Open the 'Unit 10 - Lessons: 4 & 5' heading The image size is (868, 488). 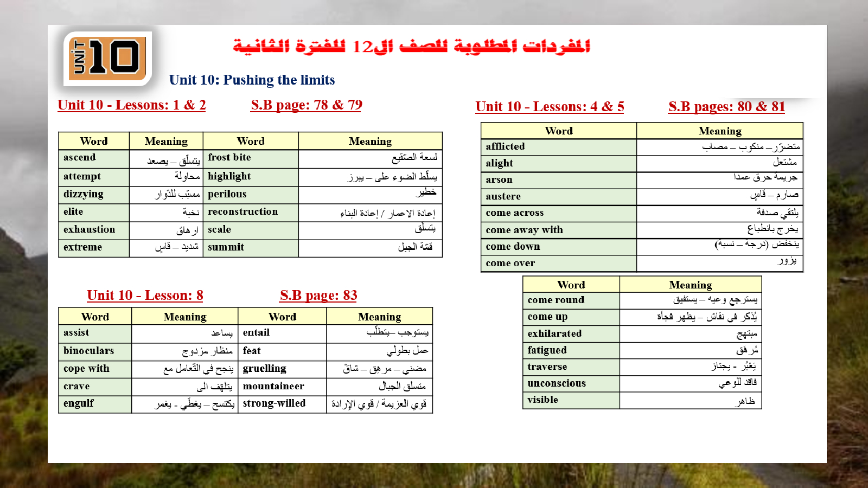point(550,107)
